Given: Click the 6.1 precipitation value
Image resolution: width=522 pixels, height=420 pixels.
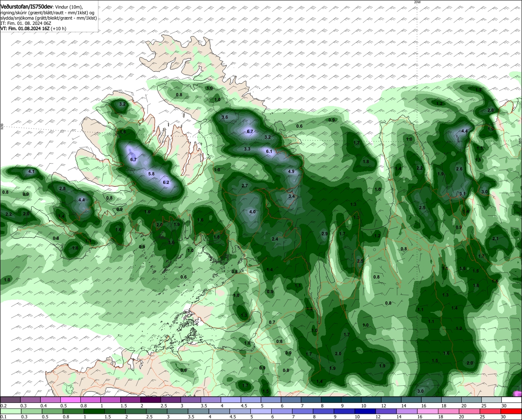Looking at the screenshot, I should click(269, 151).
